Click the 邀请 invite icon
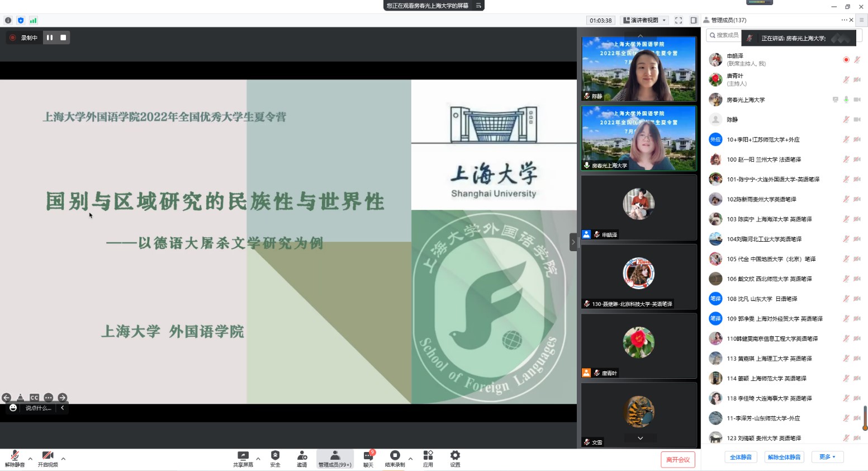Screen dimensions: 868x471 coord(302,459)
